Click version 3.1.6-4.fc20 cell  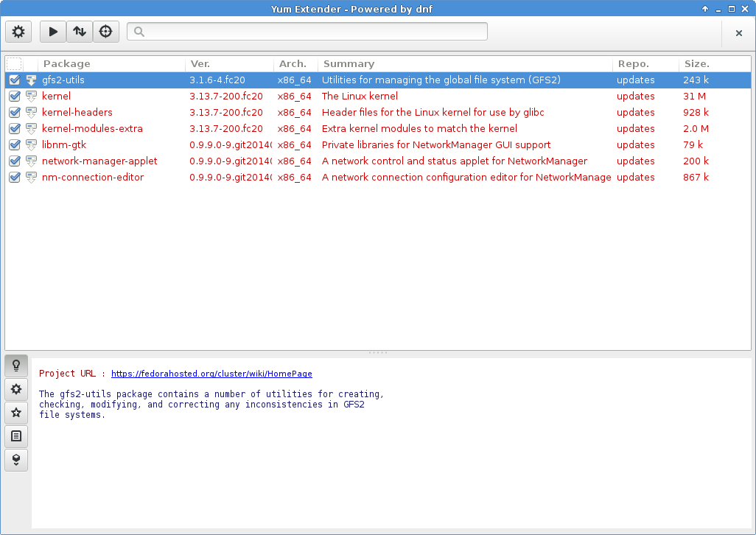tap(217, 80)
